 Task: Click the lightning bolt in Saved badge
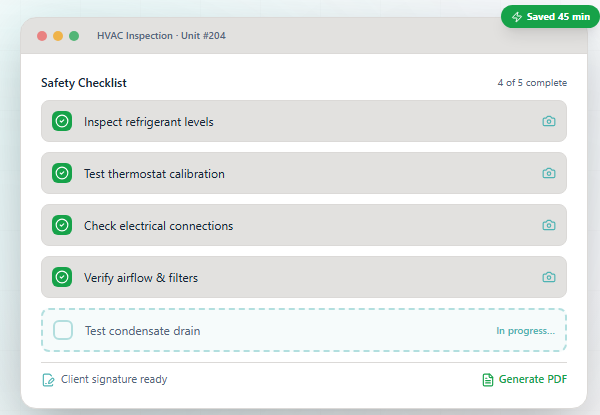point(517,17)
